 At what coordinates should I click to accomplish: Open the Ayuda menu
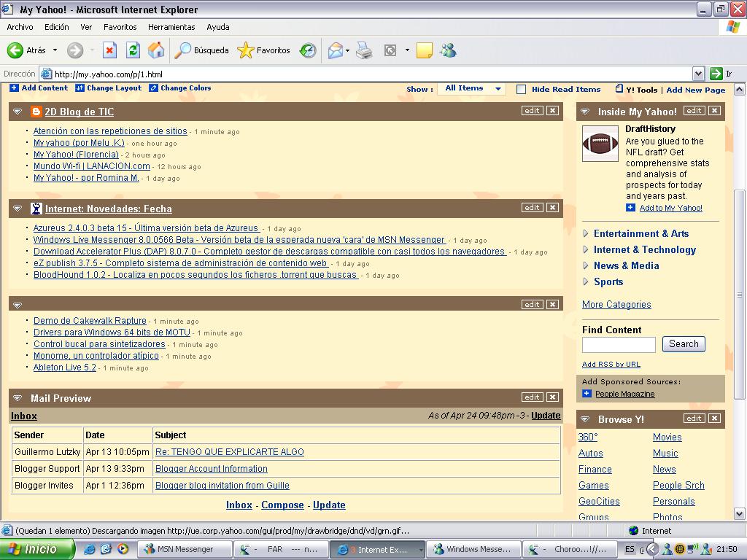tap(217, 27)
